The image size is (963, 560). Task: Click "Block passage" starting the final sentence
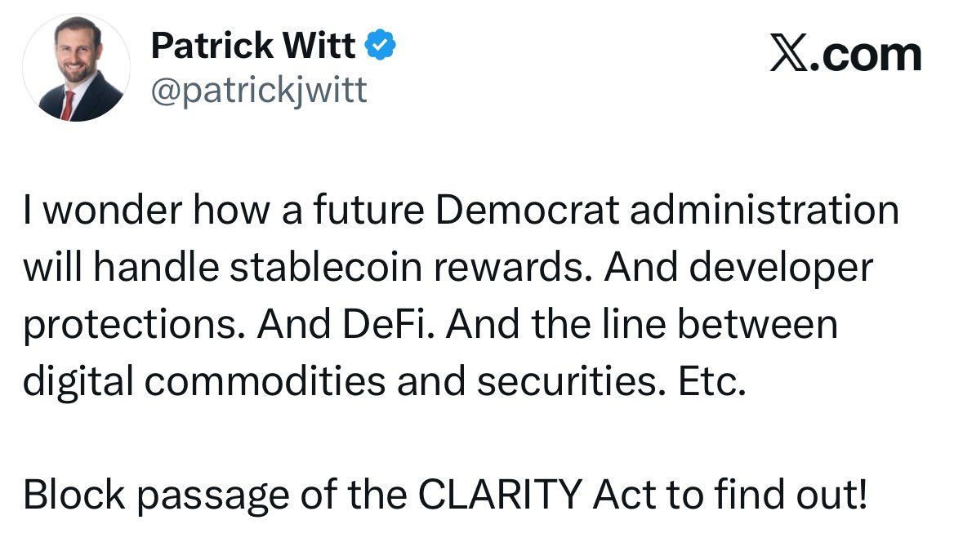[156, 496]
